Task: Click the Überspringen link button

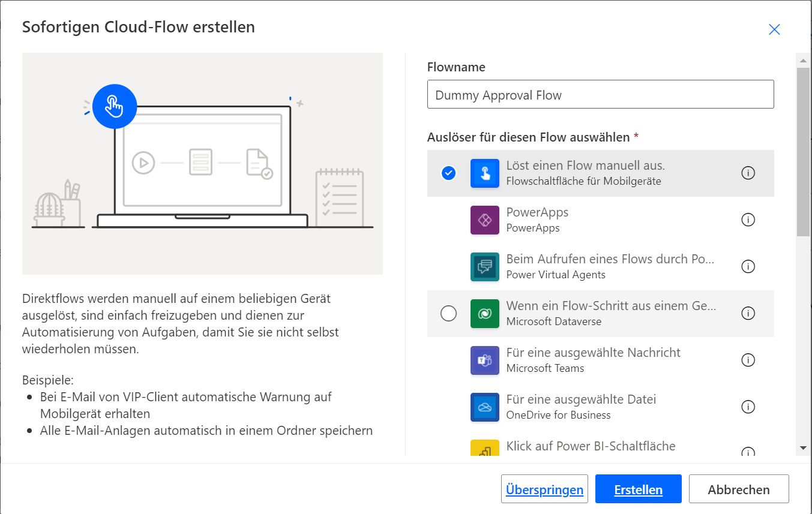Action: (544, 489)
